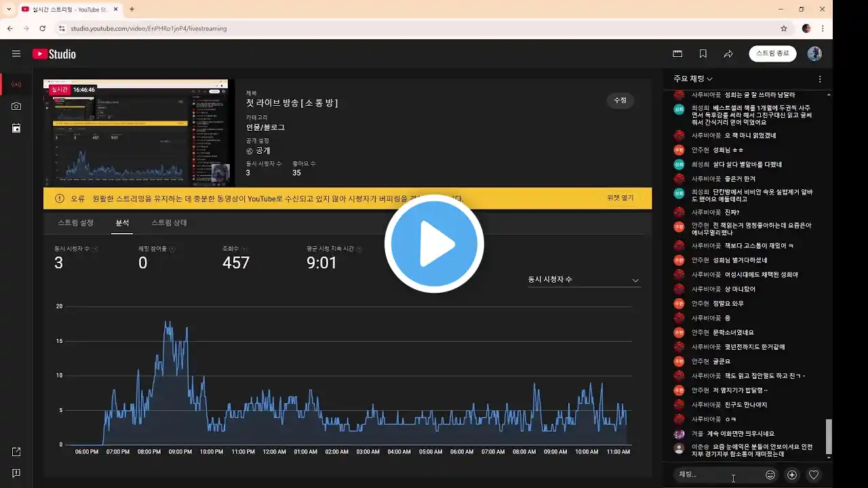The image size is (868, 488).
Task: Click the info icon next to 채팅 참여율
Action: pos(172,249)
